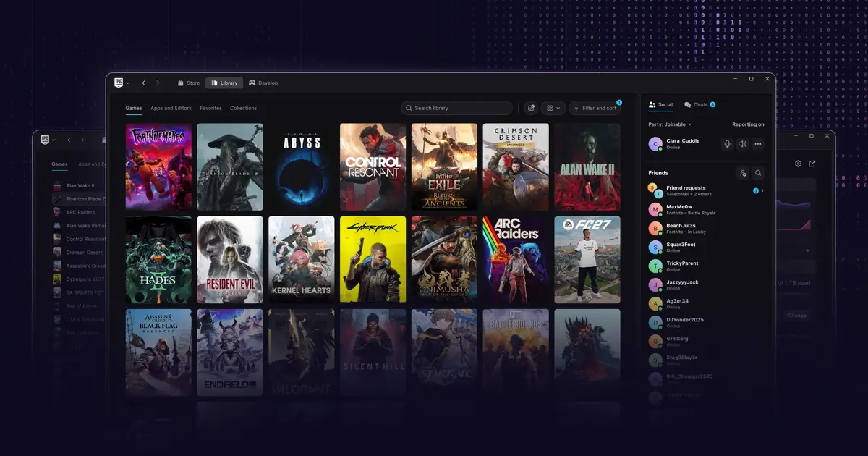This screenshot has width=868, height=456.
Task: Select friend MaxMe0w
Action: coord(706,210)
